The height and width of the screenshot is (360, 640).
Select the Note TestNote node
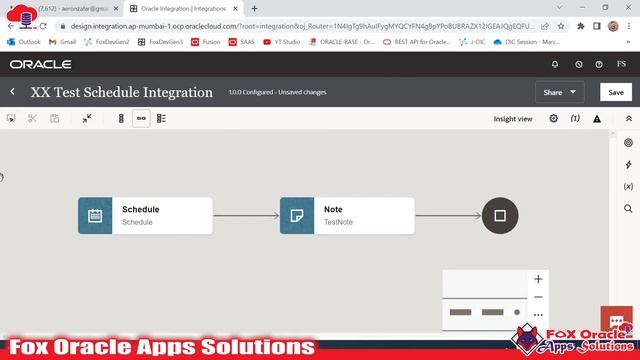coord(347,216)
